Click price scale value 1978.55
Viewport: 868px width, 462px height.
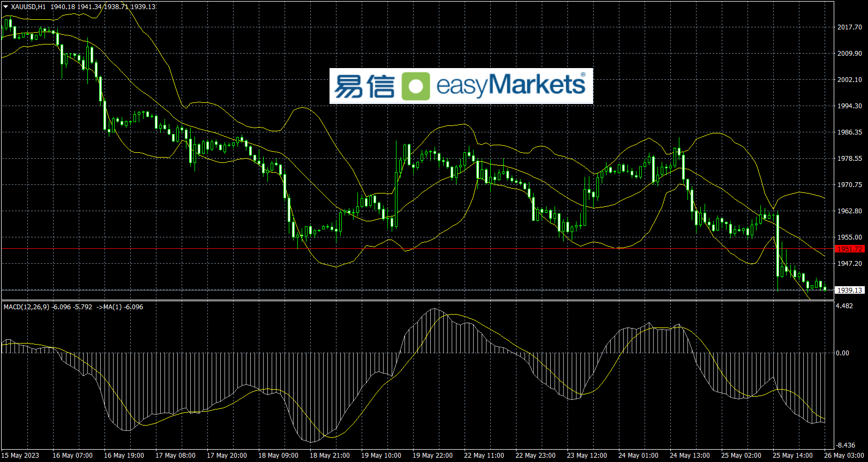[850, 159]
